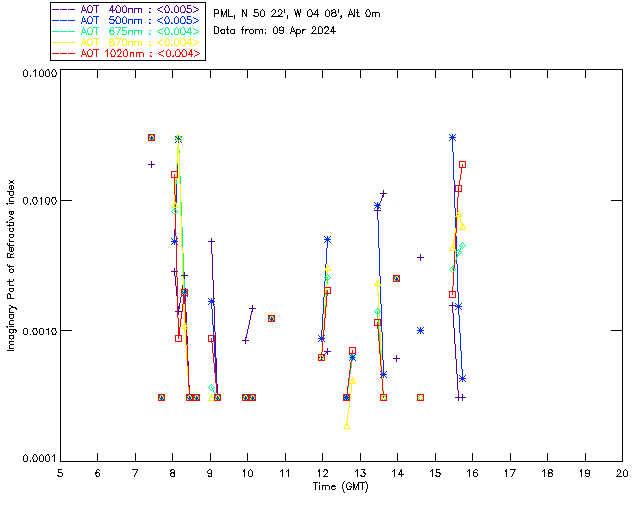The height and width of the screenshot is (512, 640).
Task: Click the AOT 1020nm legend entry
Action: point(126,53)
